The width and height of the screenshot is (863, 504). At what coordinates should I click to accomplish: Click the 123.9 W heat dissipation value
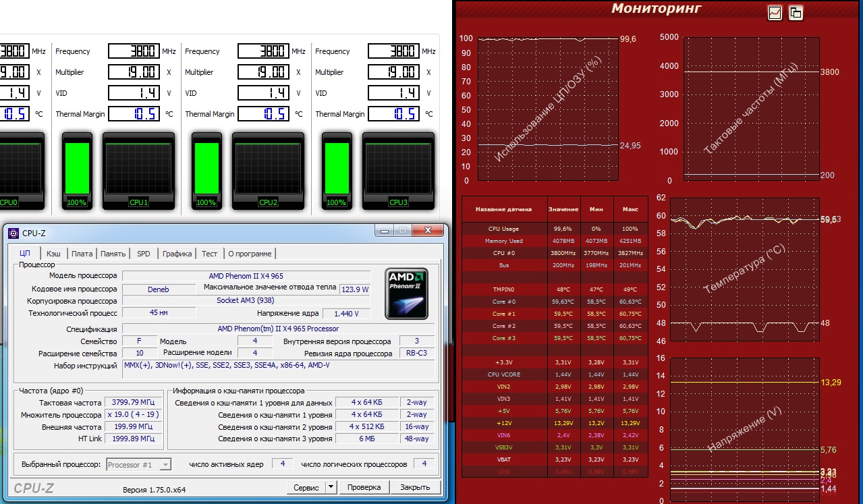coord(355,289)
